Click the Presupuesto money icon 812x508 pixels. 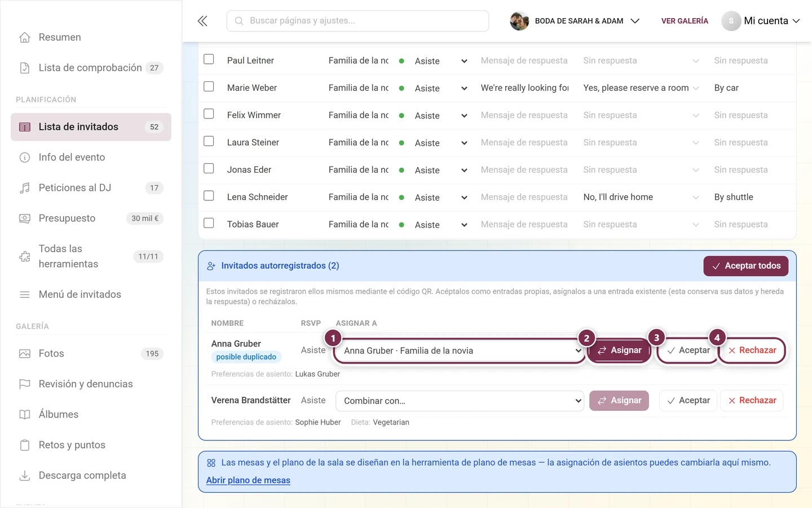coord(25,218)
